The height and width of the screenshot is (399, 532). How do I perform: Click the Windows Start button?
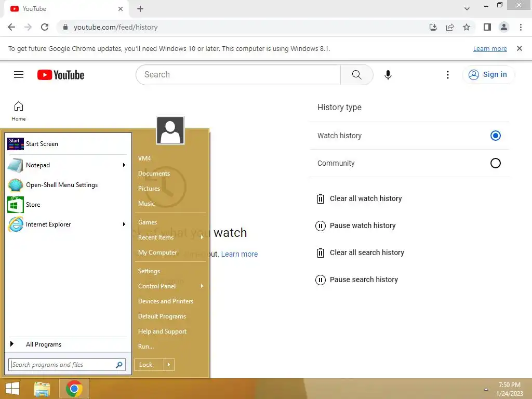[12, 389]
